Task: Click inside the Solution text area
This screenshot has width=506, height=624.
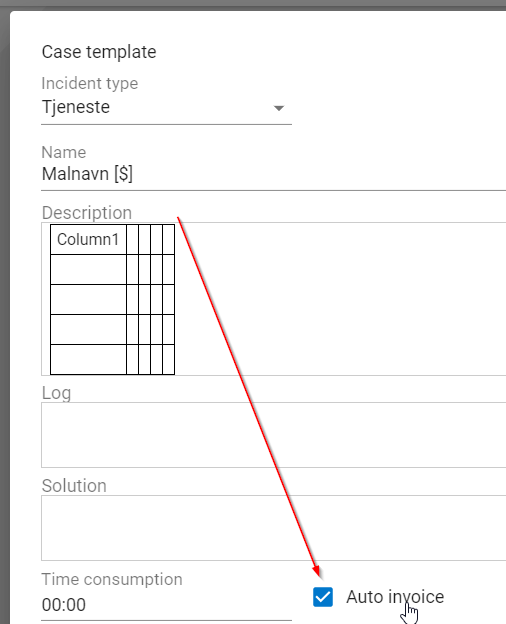Action: [274, 528]
